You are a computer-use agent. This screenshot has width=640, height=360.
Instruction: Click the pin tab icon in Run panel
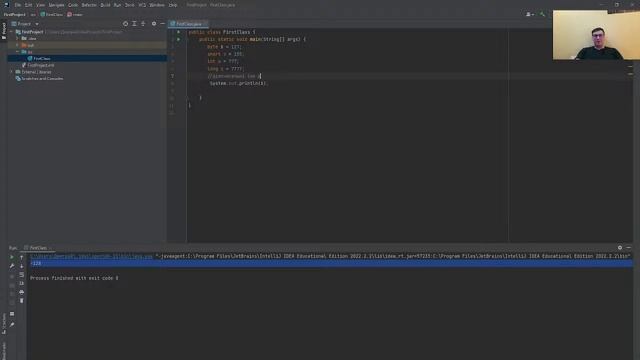[12, 324]
